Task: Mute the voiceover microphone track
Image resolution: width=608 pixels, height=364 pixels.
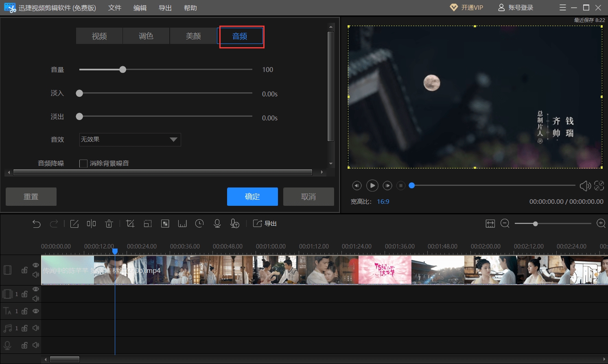Action: [x=36, y=345]
